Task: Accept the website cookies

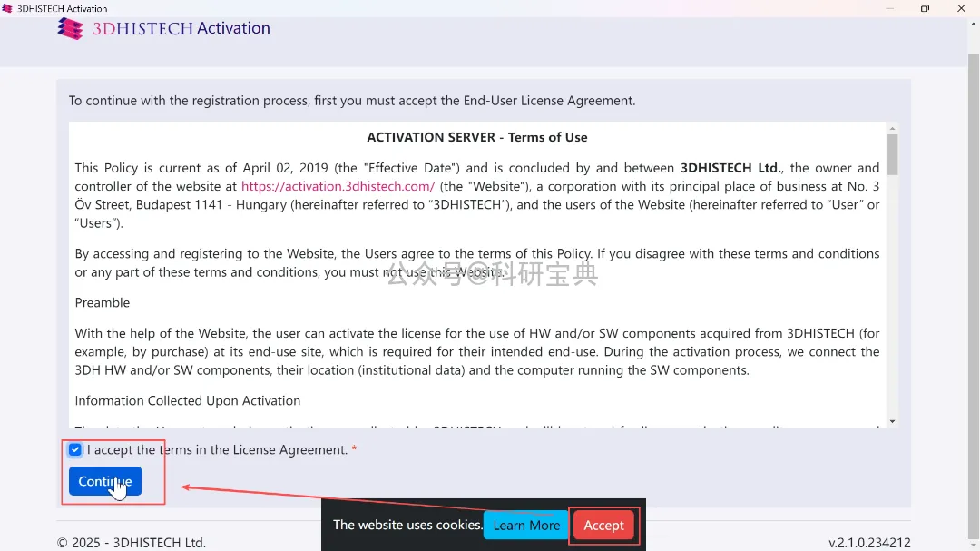Action: 603,526
